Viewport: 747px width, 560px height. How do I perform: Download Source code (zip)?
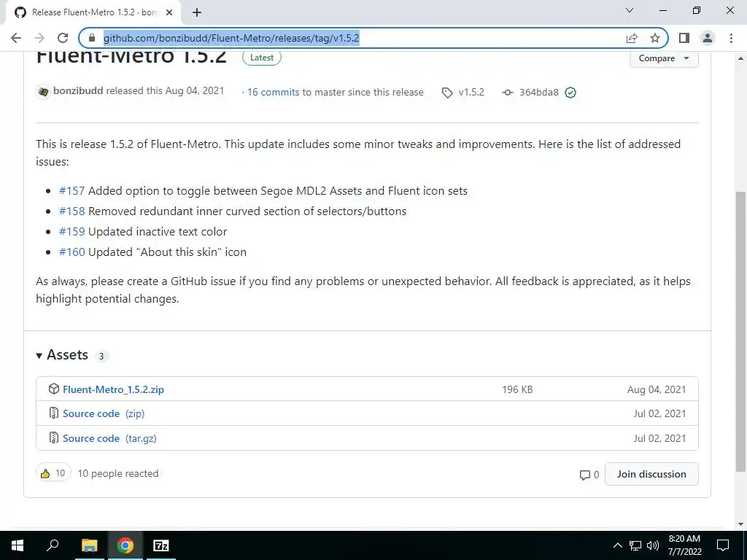pyautogui.click(x=104, y=414)
